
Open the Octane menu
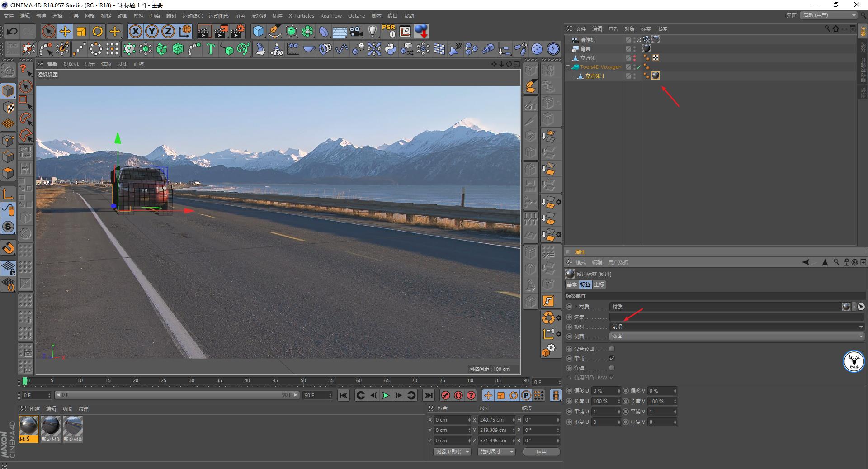point(356,16)
